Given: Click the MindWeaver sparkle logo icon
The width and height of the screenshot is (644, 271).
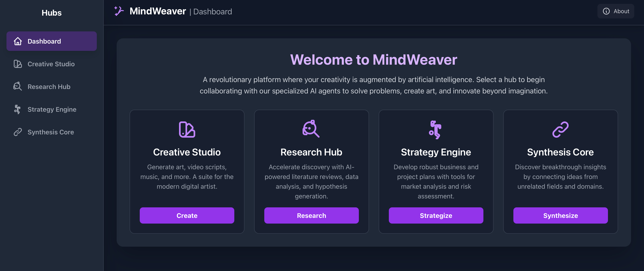Looking at the screenshot, I should (x=119, y=11).
